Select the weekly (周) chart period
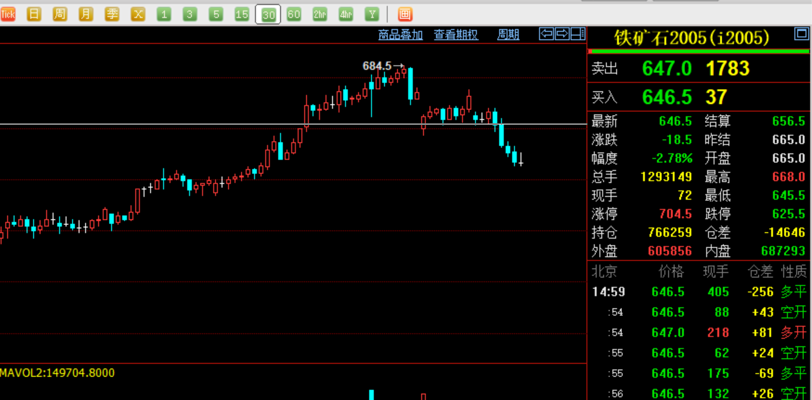Viewport: 812px width, 400px height. click(x=60, y=14)
